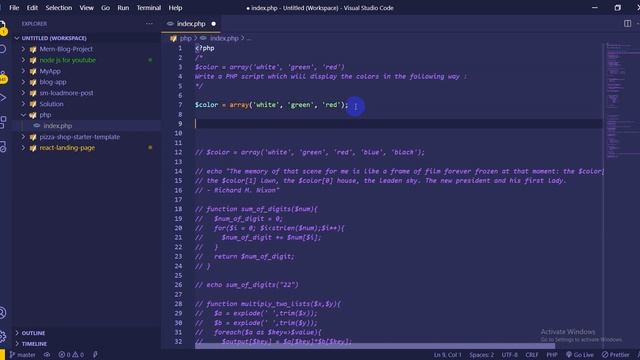Click the Prettier status item
Screen dimensions: 640x360
pyautogui.click(x=616, y=355)
